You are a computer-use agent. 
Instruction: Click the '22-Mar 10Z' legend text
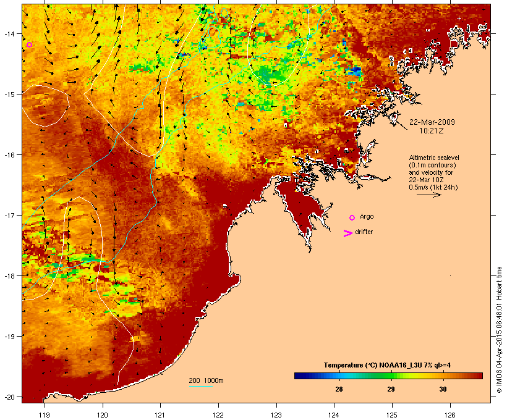[426, 180]
